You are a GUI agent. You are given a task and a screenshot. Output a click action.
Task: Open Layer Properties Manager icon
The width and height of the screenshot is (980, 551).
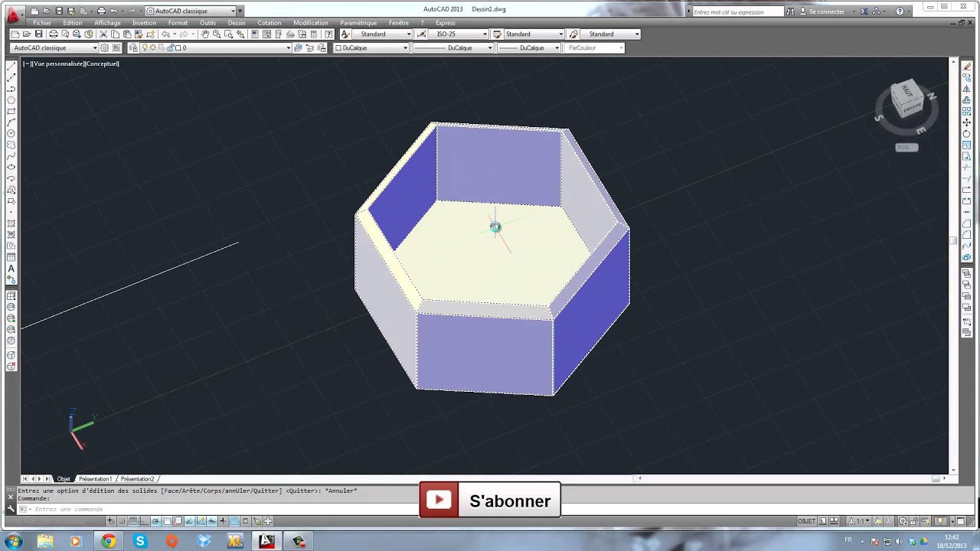click(133, 47)
